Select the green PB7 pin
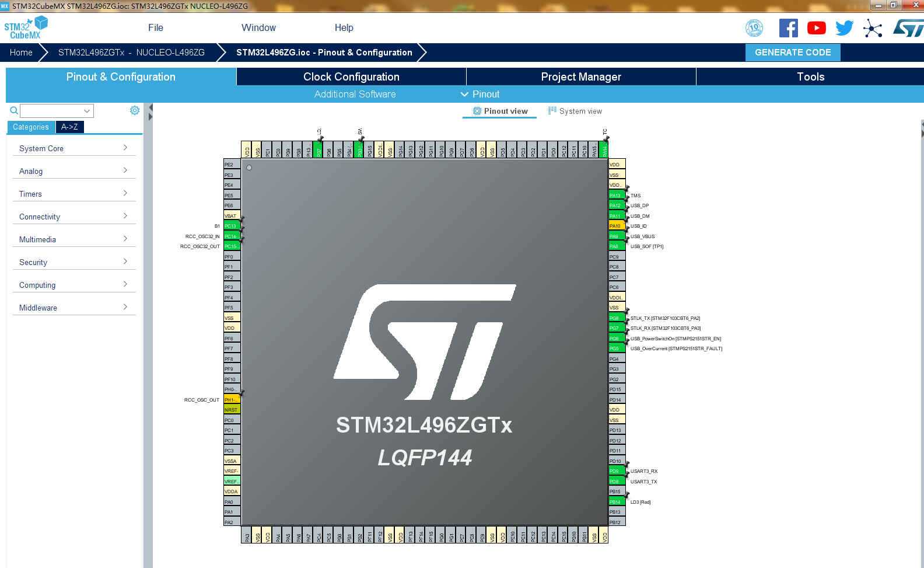 [x=318, y=149]
